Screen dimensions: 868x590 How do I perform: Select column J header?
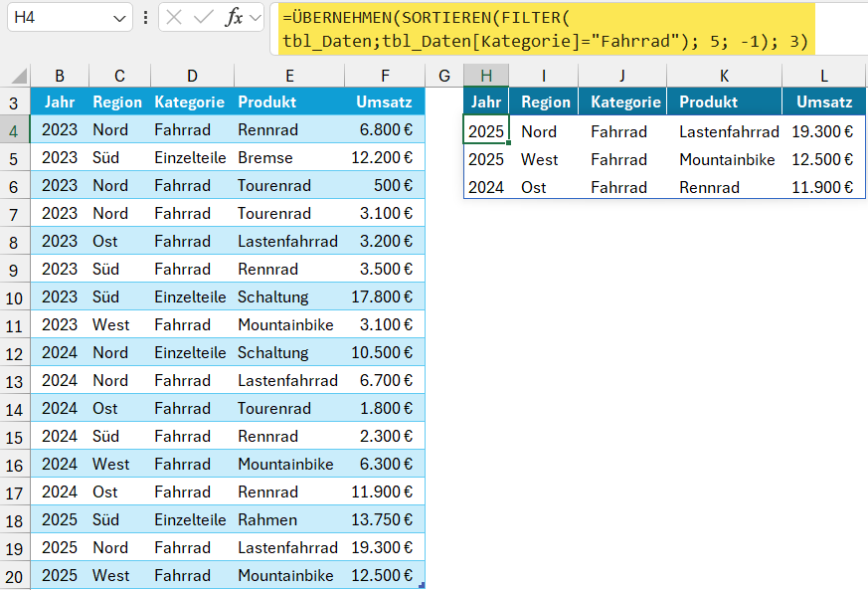622,76
